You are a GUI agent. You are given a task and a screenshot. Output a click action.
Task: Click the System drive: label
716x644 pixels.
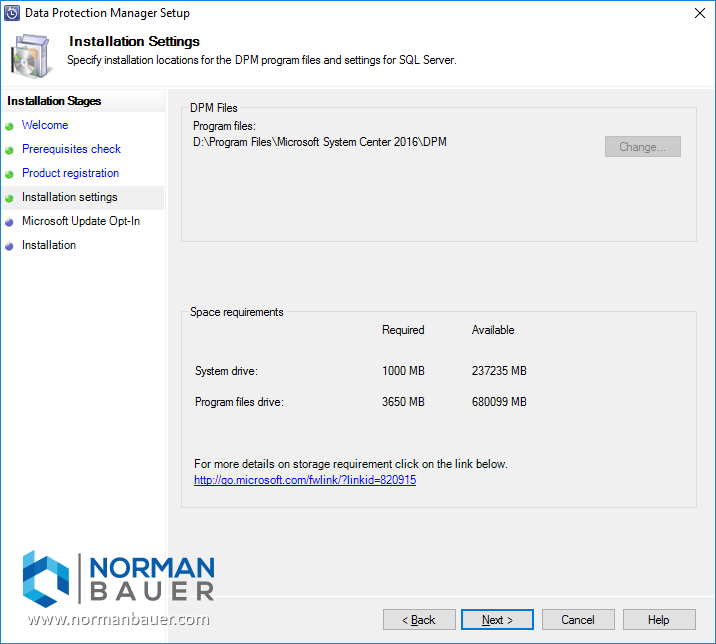pyautogui.click(x=226, y=371)
